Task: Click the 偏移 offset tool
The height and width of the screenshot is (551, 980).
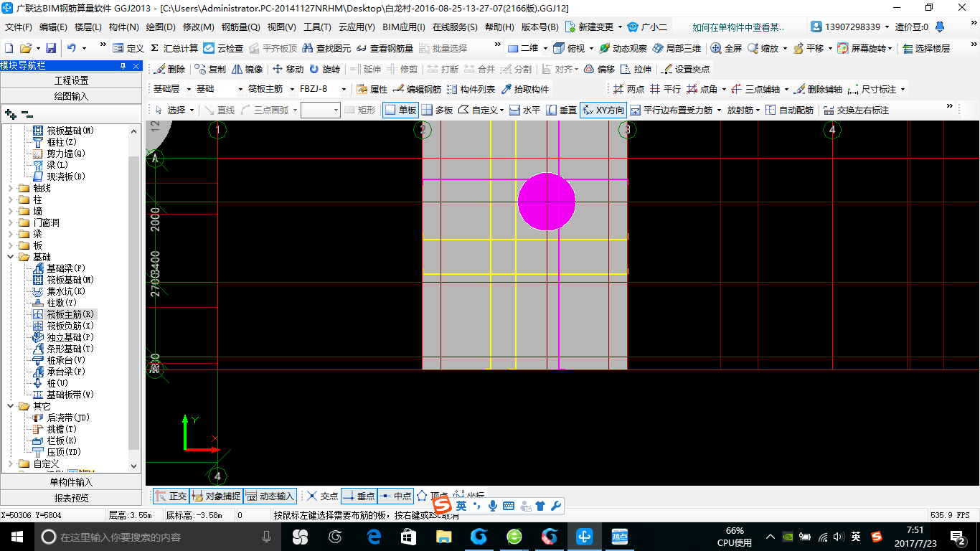Action: pos(600,70)
